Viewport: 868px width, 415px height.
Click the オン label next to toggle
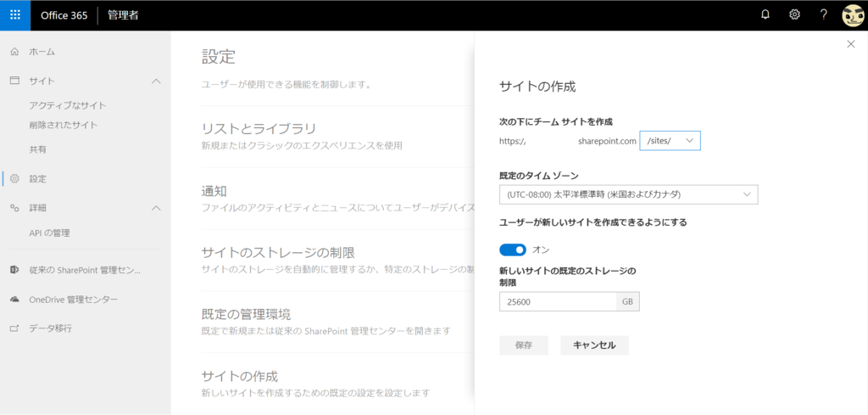[541, 250]
